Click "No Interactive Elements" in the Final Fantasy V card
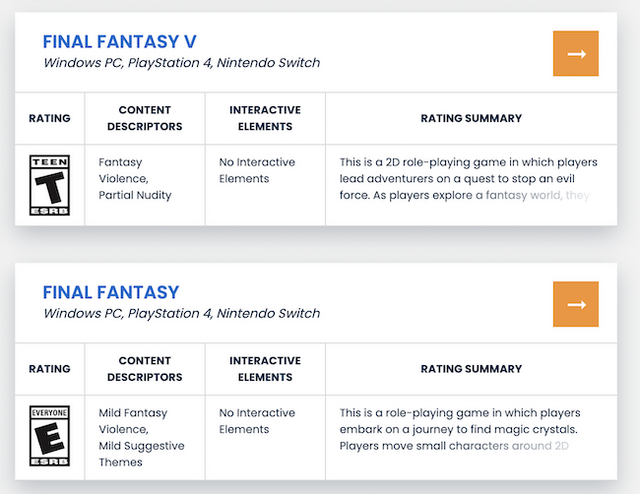 pos(259,170)
